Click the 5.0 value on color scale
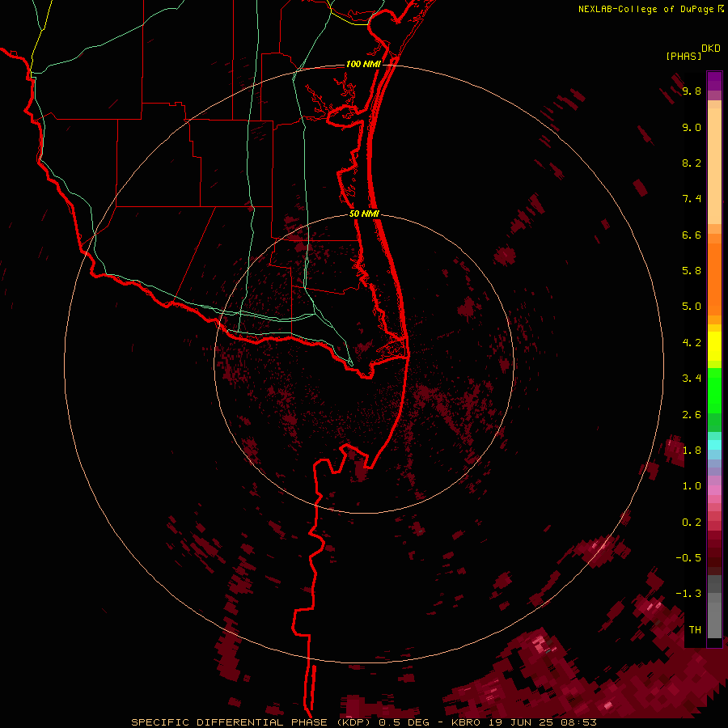This screenshot has height=728, width=728. point(692,307)
